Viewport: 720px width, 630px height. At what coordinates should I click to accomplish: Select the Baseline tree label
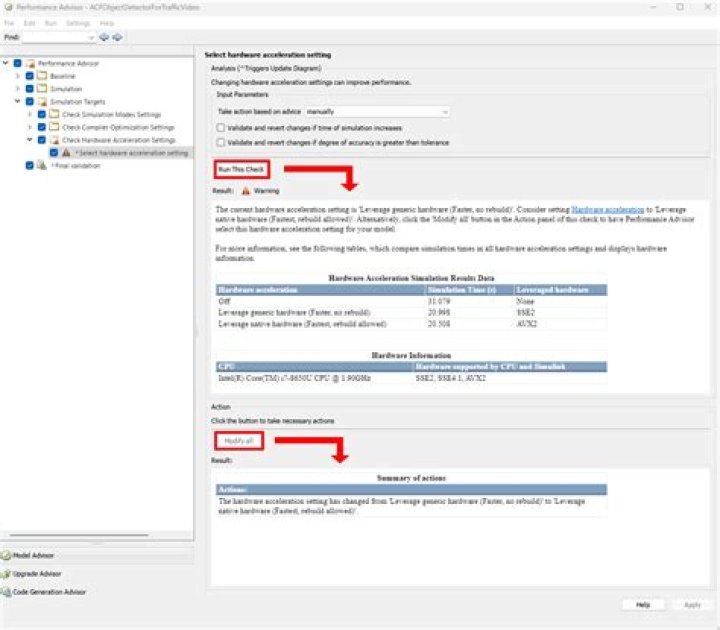coord(62,76)
